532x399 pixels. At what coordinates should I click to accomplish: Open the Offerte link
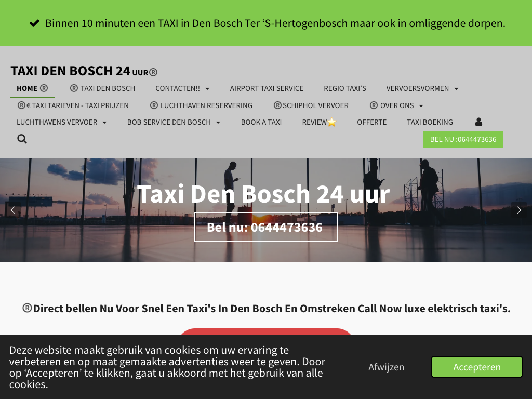point(371,122)
